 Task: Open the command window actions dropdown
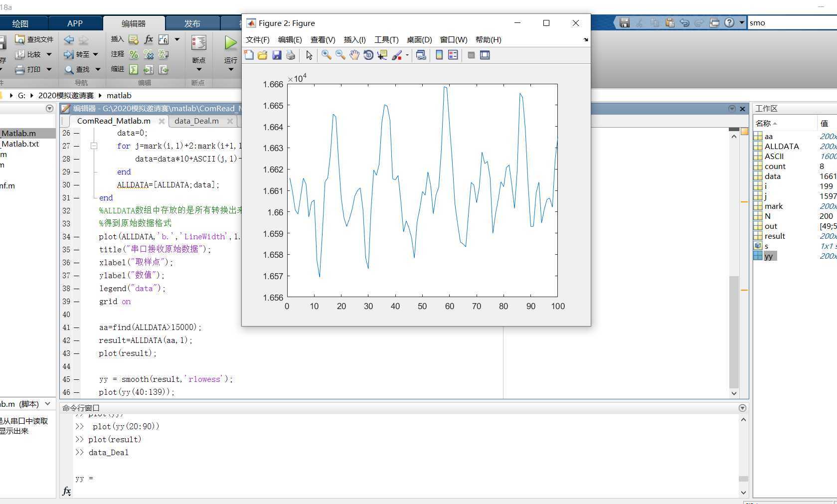tap(742, 408)
